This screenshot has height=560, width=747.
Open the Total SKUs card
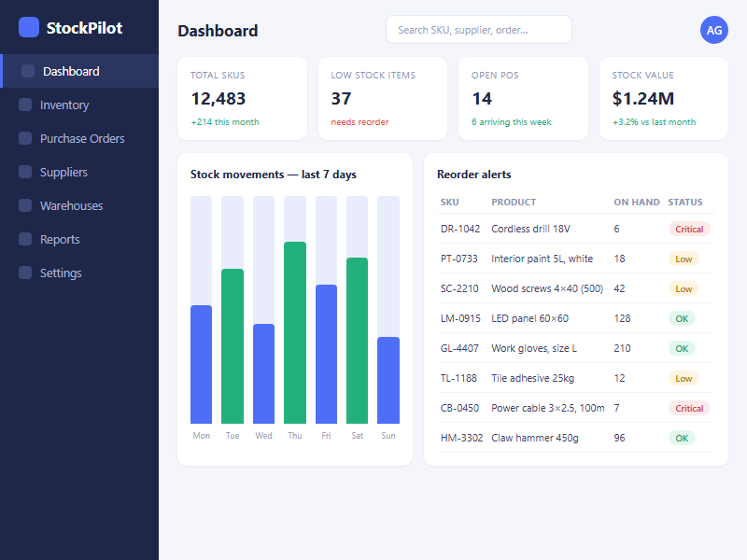click(242, 99)
